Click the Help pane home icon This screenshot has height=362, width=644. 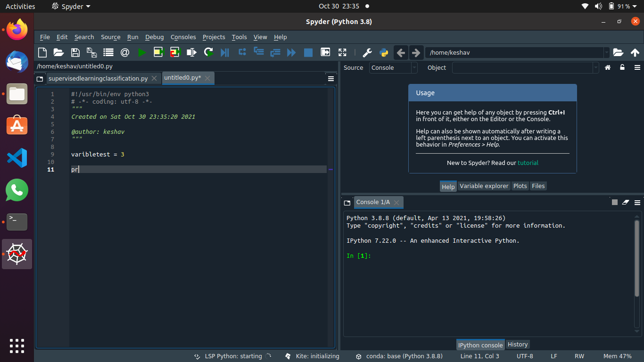click(x=608, y=67)
